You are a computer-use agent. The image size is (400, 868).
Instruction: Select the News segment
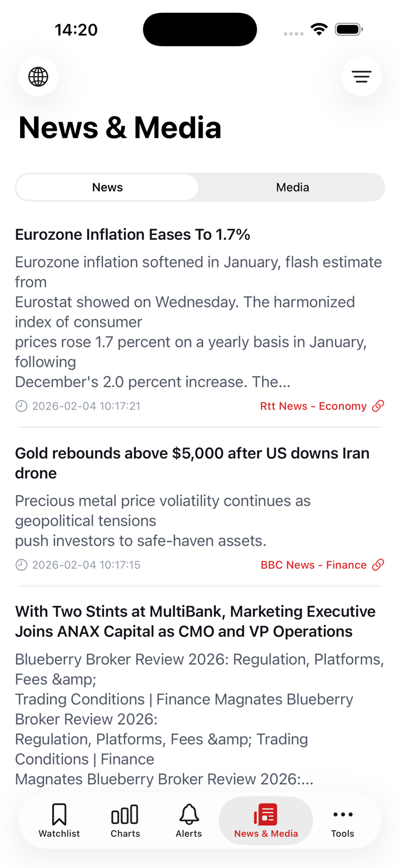[107, 187]
